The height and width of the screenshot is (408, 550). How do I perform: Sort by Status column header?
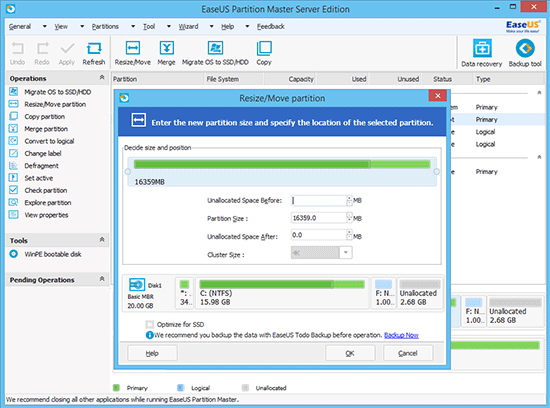447,79
